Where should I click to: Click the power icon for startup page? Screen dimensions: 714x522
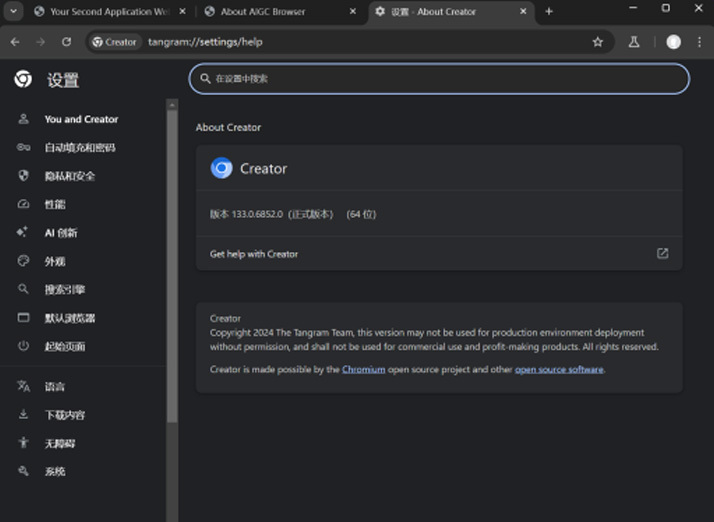point(23,346)
